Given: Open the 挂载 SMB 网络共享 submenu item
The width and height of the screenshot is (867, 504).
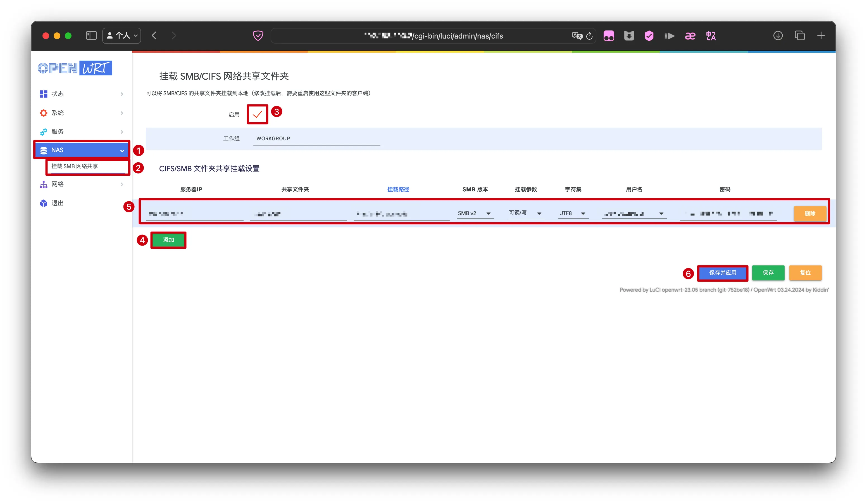Looking at the screenshot, I should (x=75, y=166).
